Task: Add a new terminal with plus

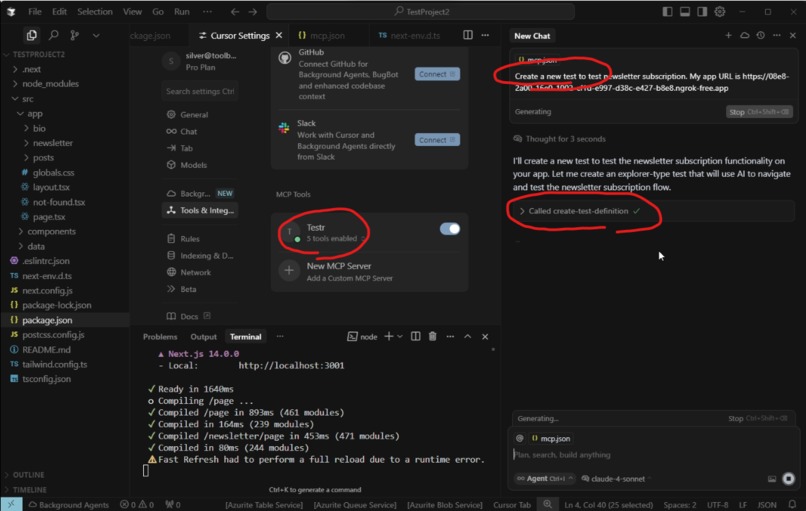Action: point(389,336)
